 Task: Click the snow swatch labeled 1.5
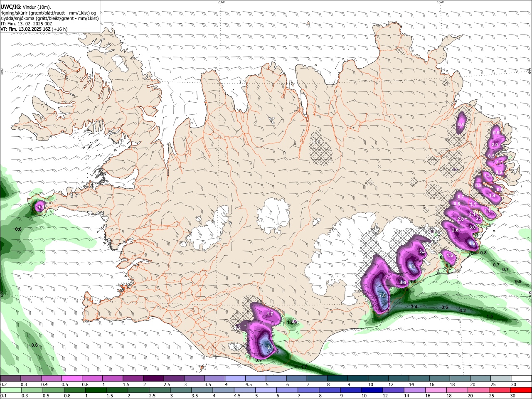tap(133, 379)
